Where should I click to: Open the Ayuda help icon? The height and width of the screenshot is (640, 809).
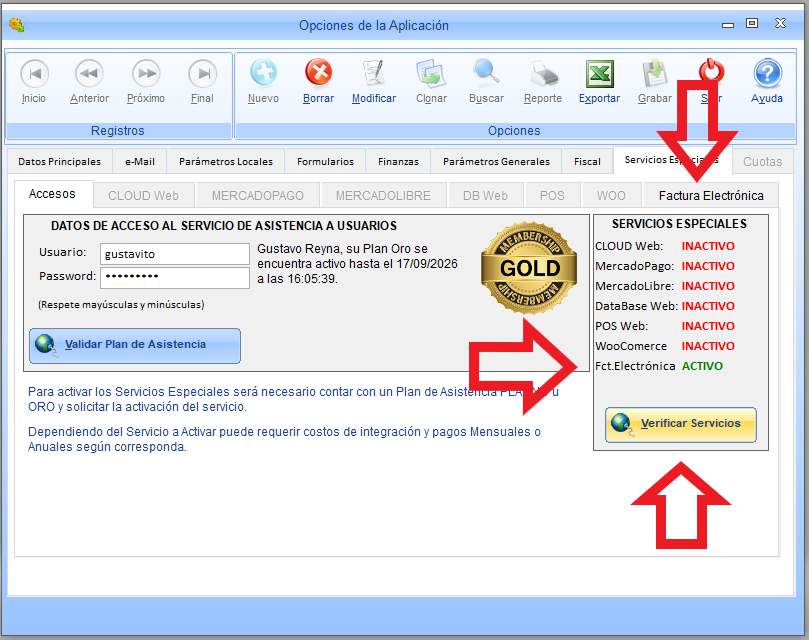[767, 73]
